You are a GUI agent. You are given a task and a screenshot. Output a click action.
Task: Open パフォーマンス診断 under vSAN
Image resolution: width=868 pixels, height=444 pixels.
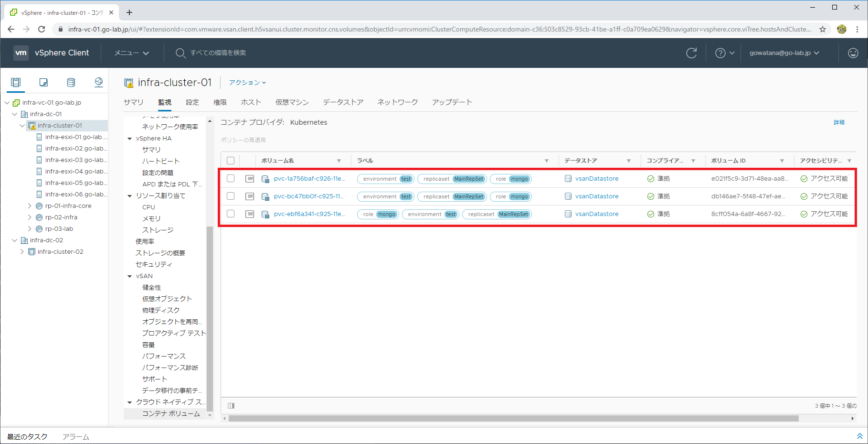(170, 368)
